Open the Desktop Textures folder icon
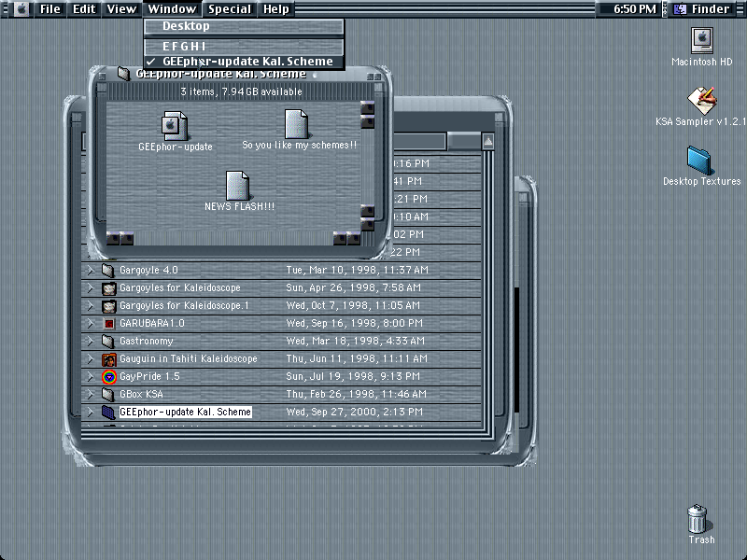 700,161
